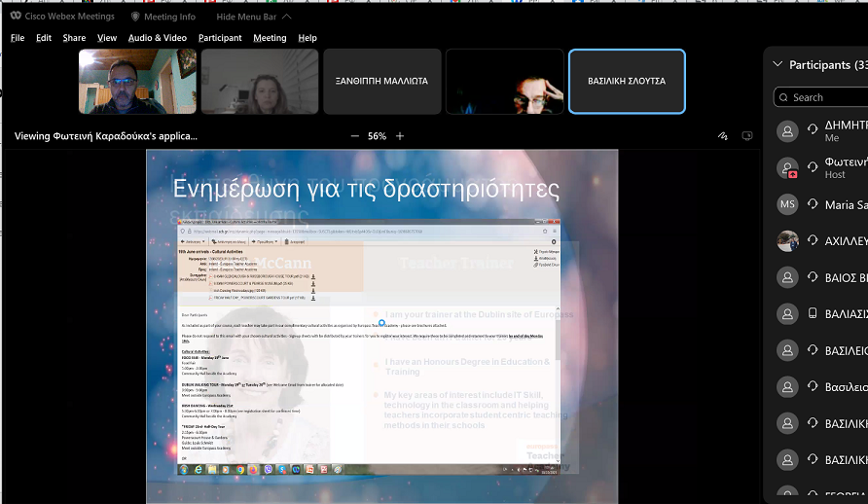Click the screen icon right of annotate

(x=747, y=136)
